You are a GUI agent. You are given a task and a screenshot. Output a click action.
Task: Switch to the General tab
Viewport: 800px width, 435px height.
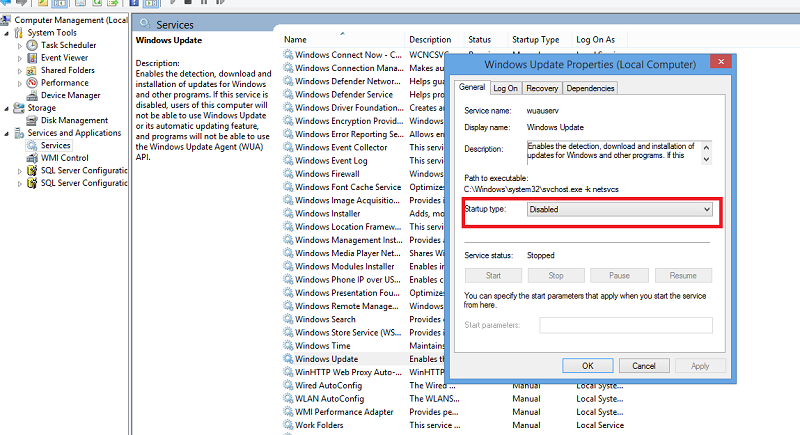pos(472,87)
